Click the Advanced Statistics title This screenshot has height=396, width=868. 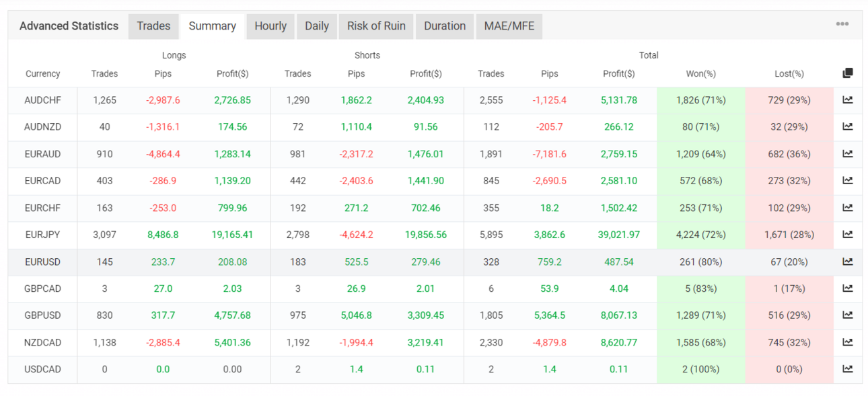(69, 26)
